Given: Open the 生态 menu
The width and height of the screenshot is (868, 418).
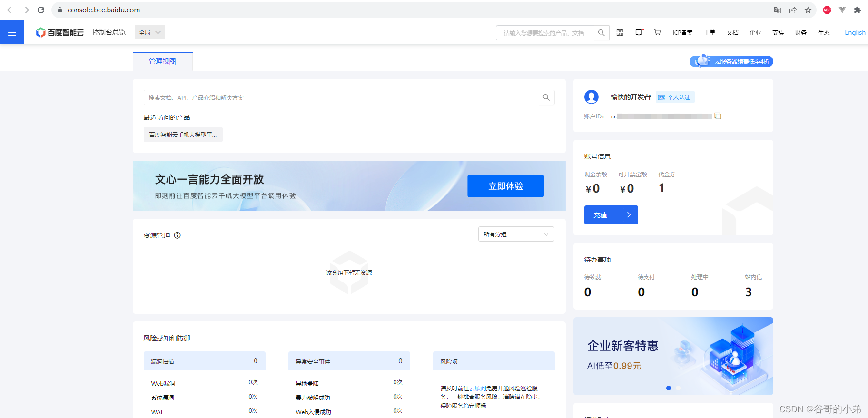Looking at the screenshot, I should 824,33.
